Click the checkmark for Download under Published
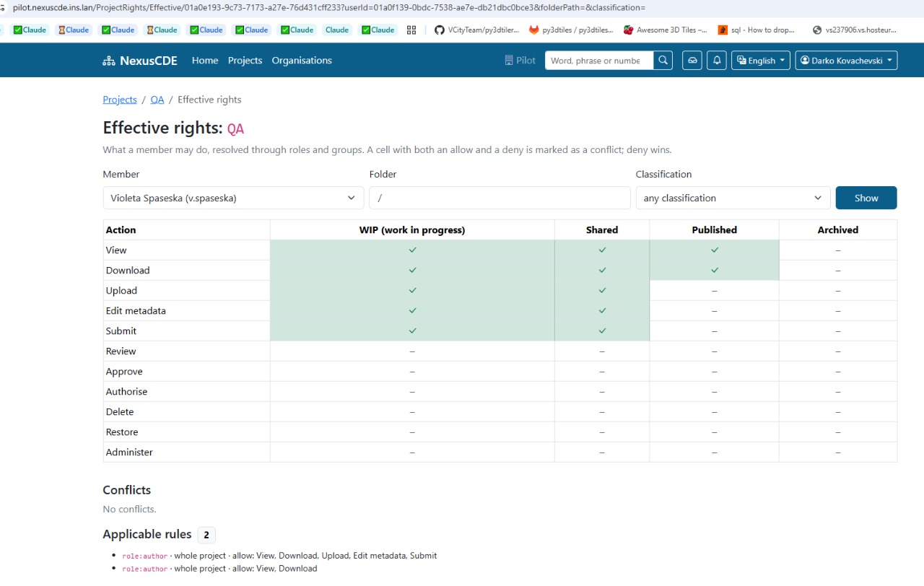Image resolution: width=924 pixels, height=586 pixels. (715, 271)
